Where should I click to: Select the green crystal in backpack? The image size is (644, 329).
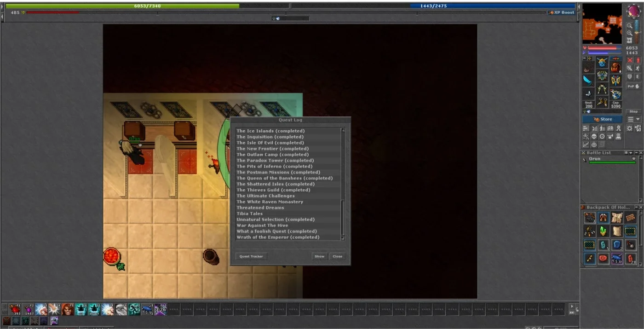point(604,231)
